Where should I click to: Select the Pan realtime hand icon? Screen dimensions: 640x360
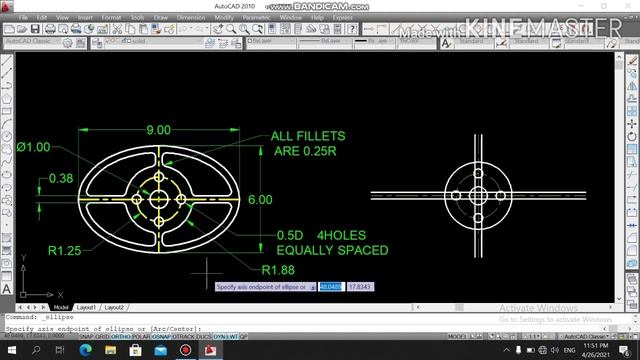[x=218, y=29]
